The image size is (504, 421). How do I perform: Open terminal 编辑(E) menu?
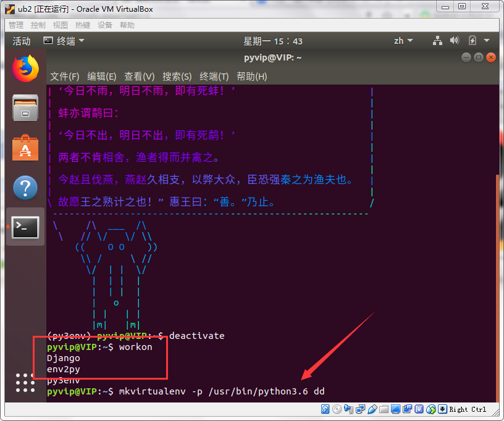pyautogui.click(x=101, y=77)
